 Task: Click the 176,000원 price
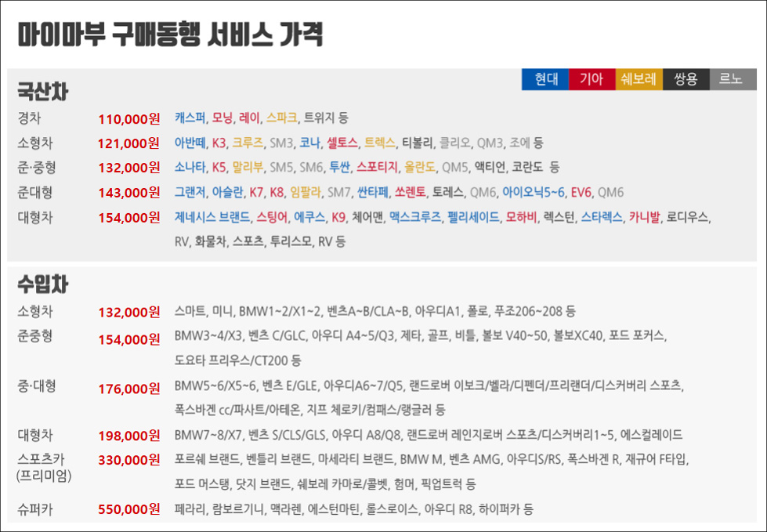click(x=129, y=389)
